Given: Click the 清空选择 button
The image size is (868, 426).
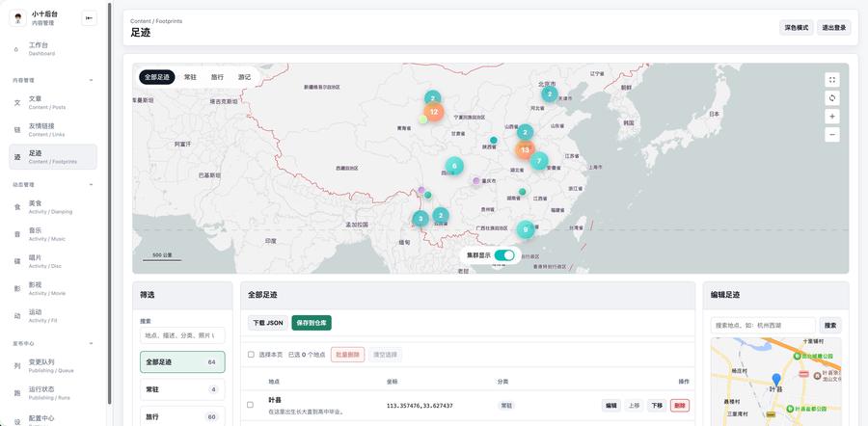Looking at the screenshot, I should (385, 355).
